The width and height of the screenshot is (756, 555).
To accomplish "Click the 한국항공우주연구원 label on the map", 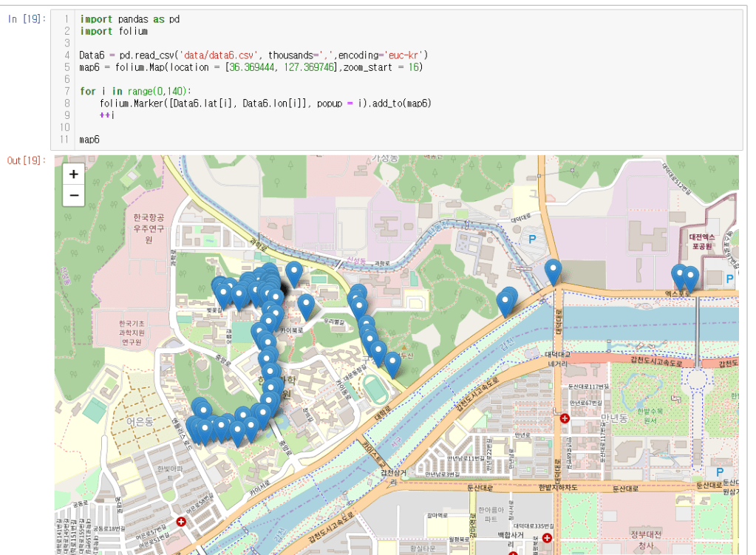I will coord(149,228).
